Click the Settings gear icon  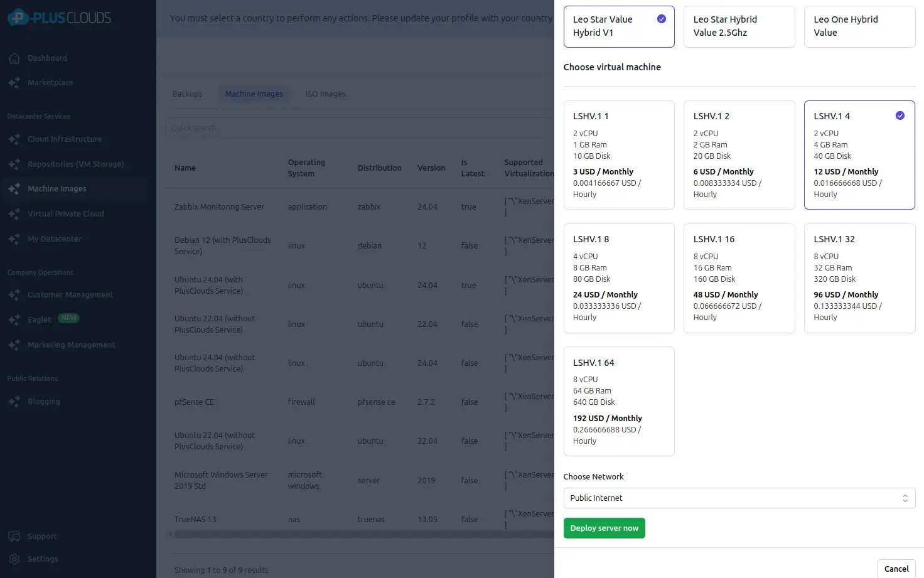14,559
